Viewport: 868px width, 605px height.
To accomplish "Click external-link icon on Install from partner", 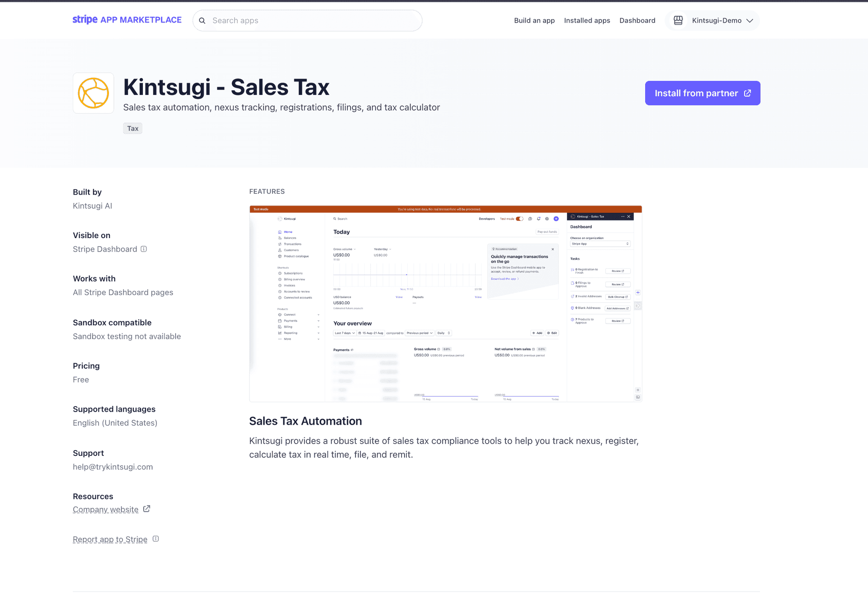I will click(x=747, y=93).
